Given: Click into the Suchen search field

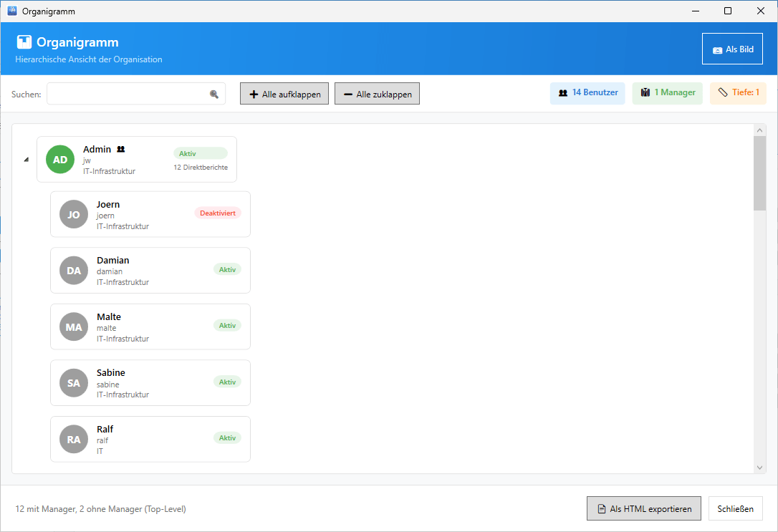Looking at the screenshot, I should 128,94.
